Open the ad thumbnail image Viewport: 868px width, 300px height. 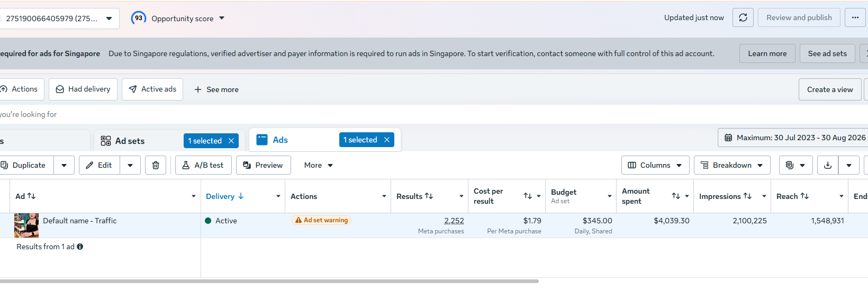pyautogui.click(x=26, y=225)
